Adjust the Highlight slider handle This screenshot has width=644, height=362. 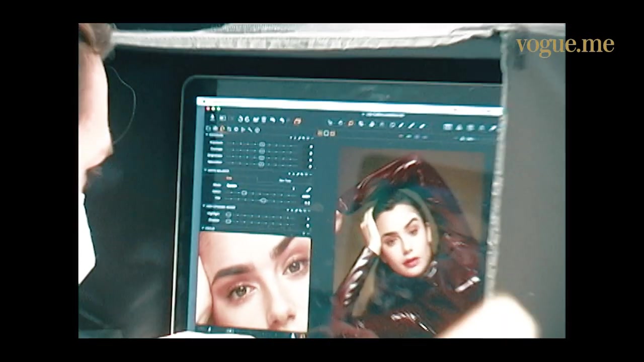(228, 214)
